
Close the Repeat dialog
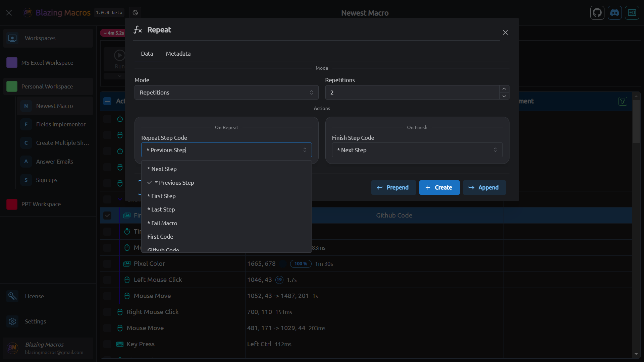[x=505, y=33]
